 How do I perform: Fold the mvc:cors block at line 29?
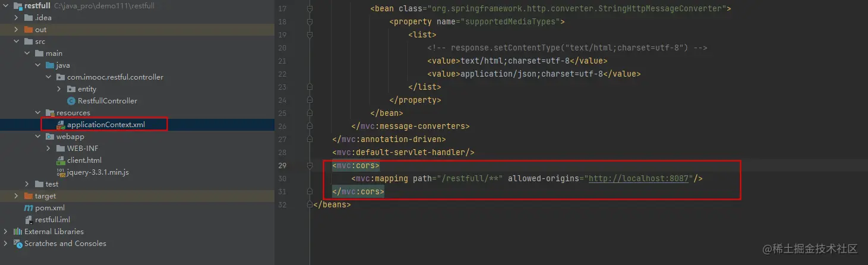[x=310, y=166]
